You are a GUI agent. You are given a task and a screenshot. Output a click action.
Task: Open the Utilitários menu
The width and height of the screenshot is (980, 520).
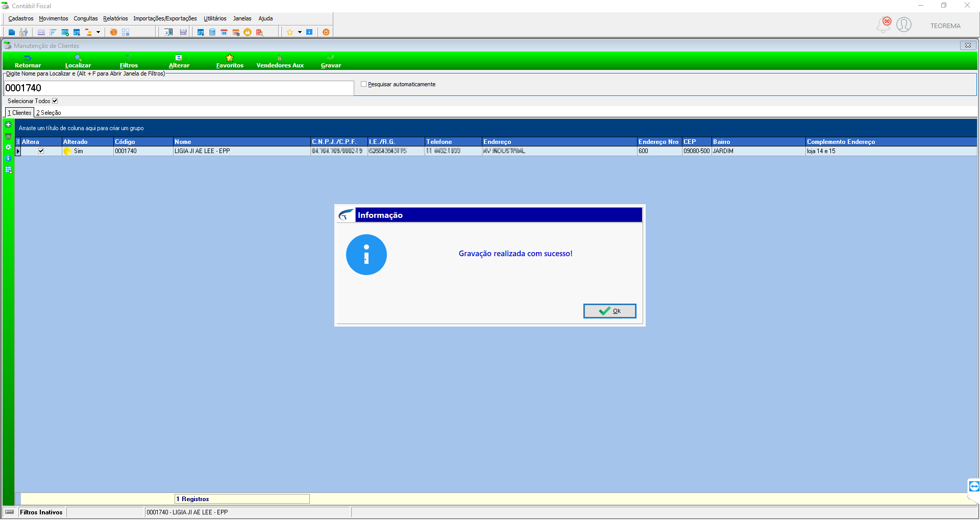[215, 18]
